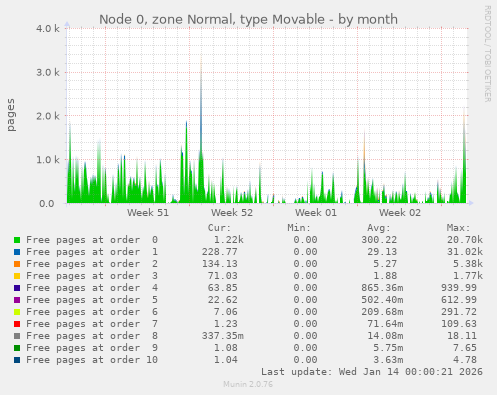Select the 'Free pages at order 2' label

point(92,264)
